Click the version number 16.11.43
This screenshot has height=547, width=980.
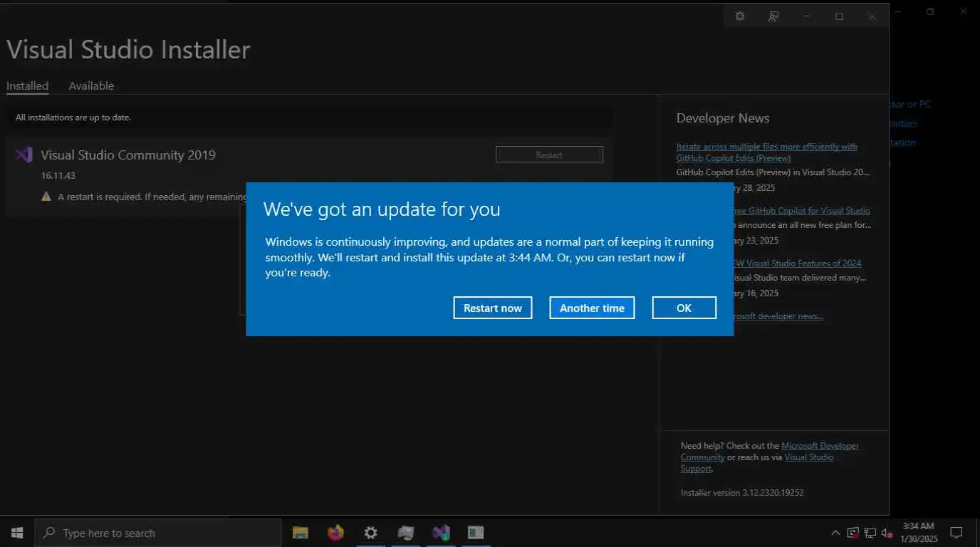58,175
